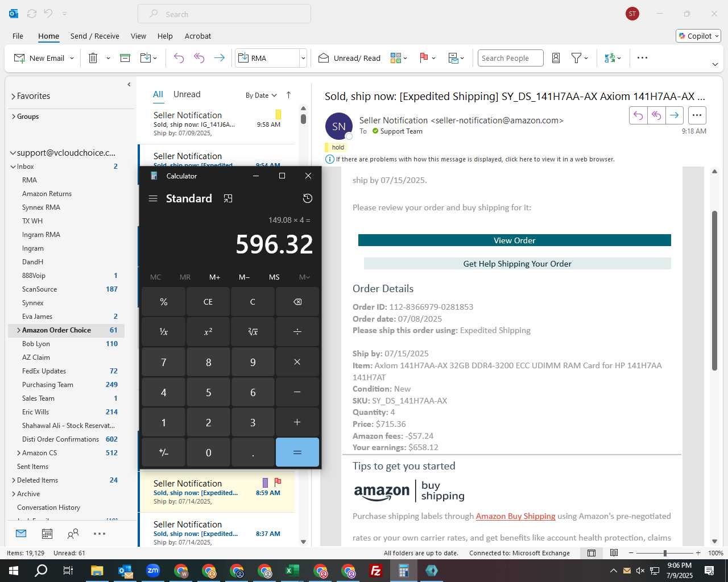Image resolution: width=728 pixels, height=582 pixels.
Task: Click the Forward arrow ribbon icon
Action: 219,58
